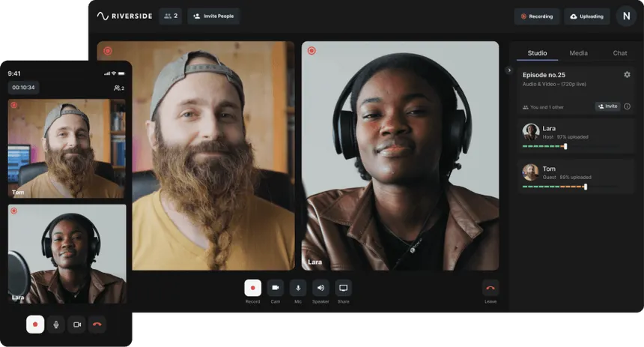The image size is (644, 347).
Task: Open the N profile avatar menu
Action: click(x=626, y=16)
